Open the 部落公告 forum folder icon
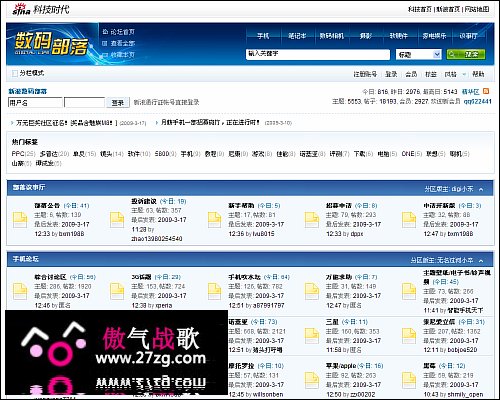500x400 pixels. click(20, 220)
